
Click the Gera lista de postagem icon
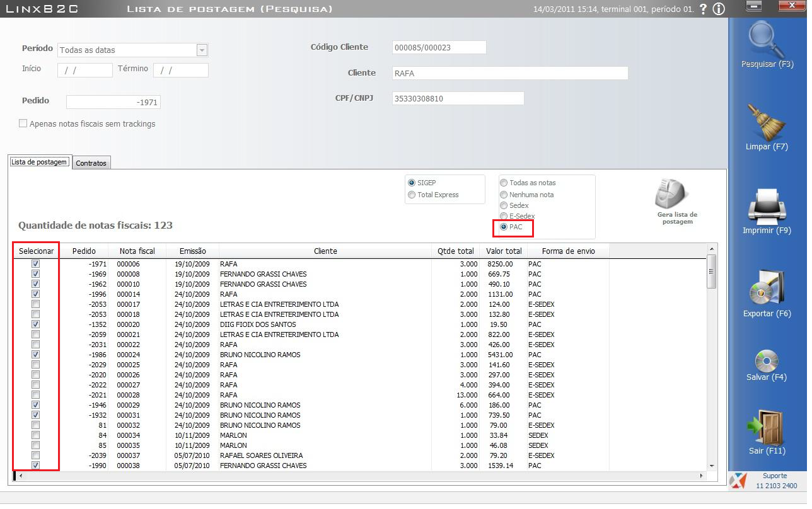pos(673,193)
